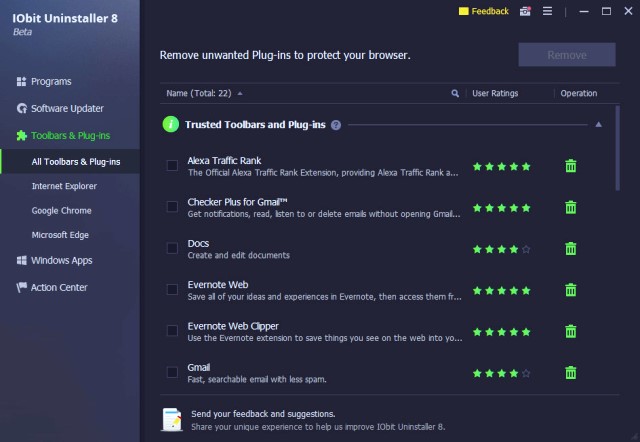
Task: Click the User Ratings column header
Action: 495,93
